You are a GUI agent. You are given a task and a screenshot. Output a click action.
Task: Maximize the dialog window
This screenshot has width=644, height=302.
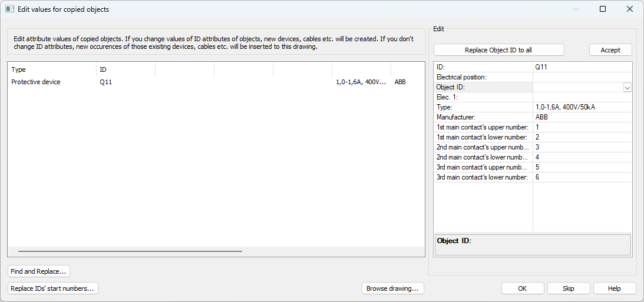point(602,9)
